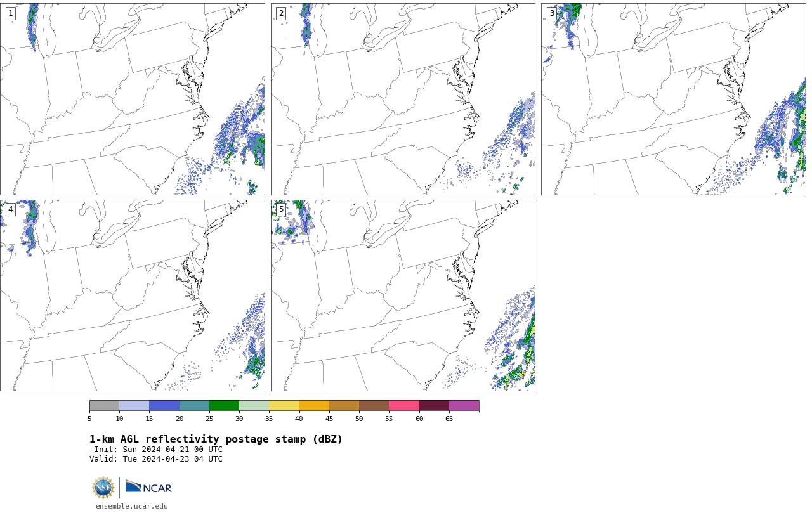Select the purple 65+ dBZ swatch

click(464, 406)
